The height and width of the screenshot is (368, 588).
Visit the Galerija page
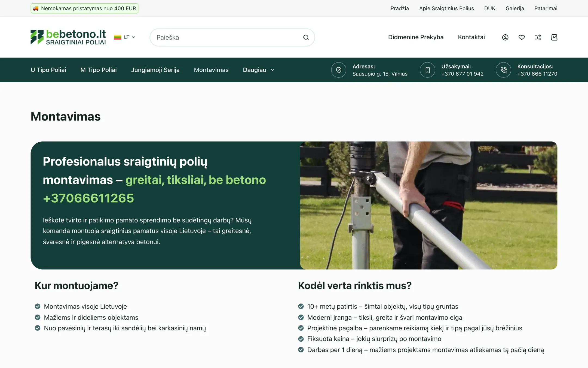tap(515, 8)
